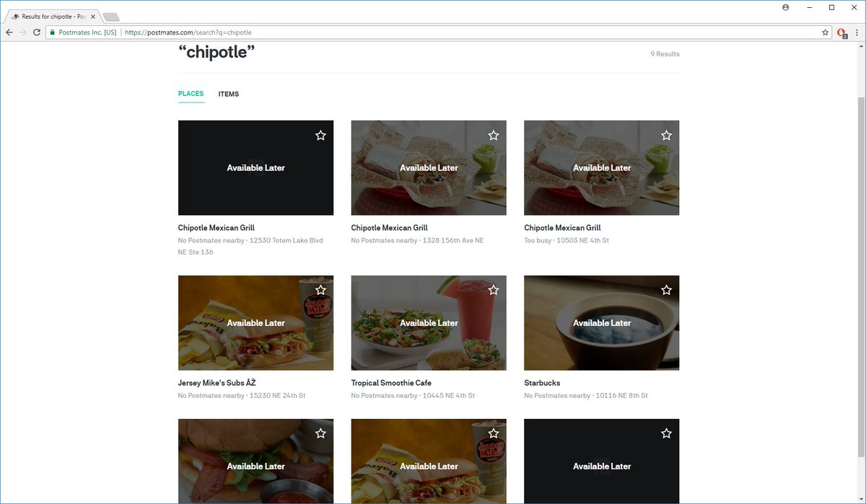Favorite the Chipotle at 1328 156th Ave NE
Image resolution: width=866 pixels, height=504 pixels.
[x=494, y=135]
